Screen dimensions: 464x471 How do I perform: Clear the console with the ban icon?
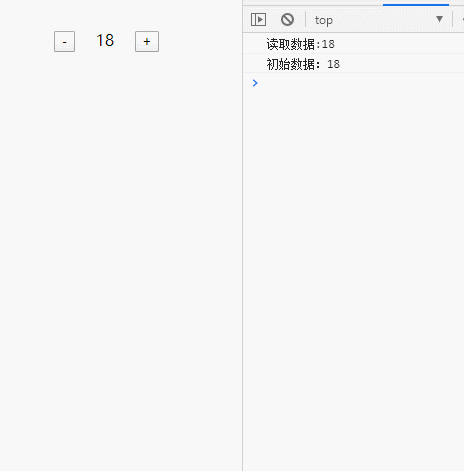click(x=287, y=20)
